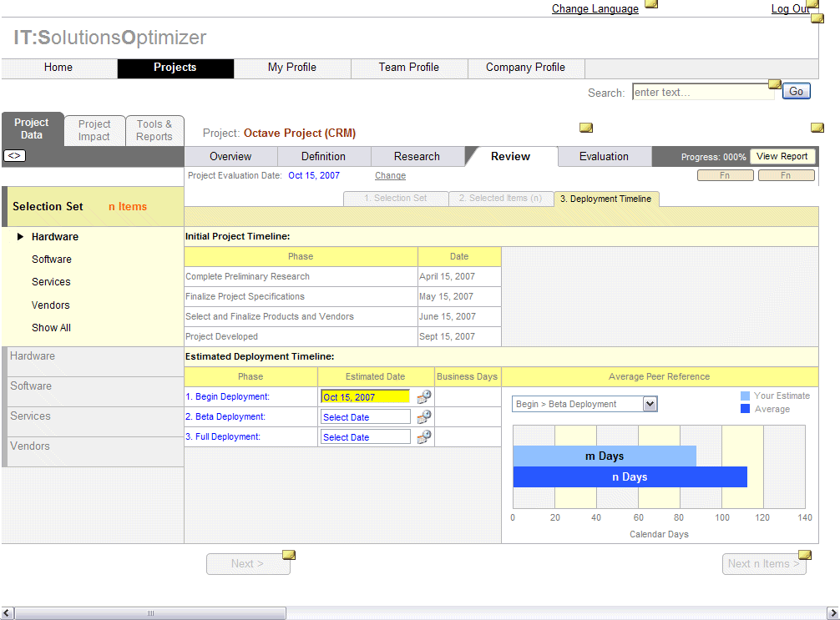
Task: Click the Log Out link
Action: [790, 9]
